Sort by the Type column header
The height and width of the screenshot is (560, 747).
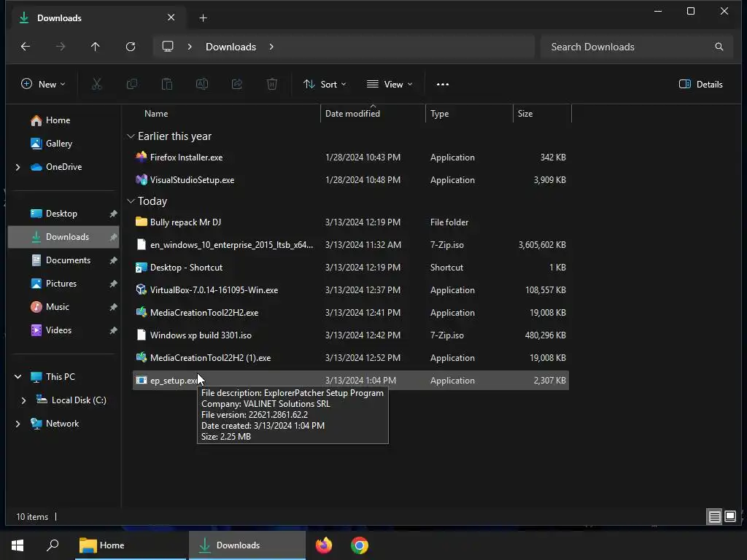(x=469, y=114)
